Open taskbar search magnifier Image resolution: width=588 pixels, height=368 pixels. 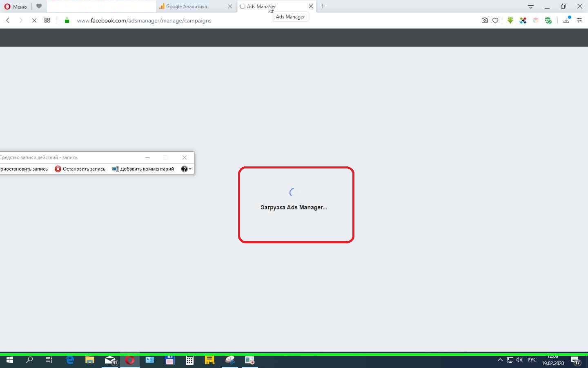tap(29, 360)
